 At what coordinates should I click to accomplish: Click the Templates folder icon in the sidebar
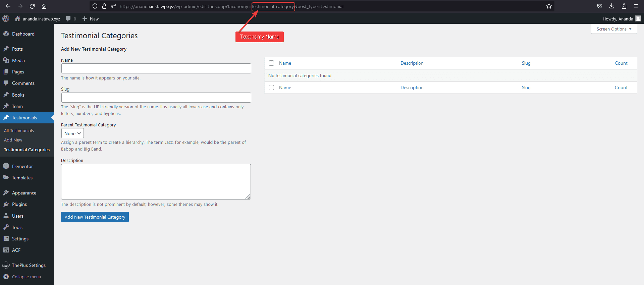(x=6, y=177)
